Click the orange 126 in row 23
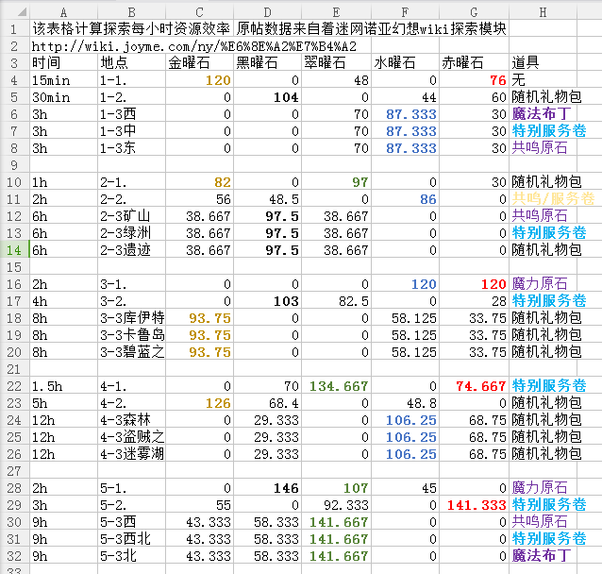 pos(218,403)
